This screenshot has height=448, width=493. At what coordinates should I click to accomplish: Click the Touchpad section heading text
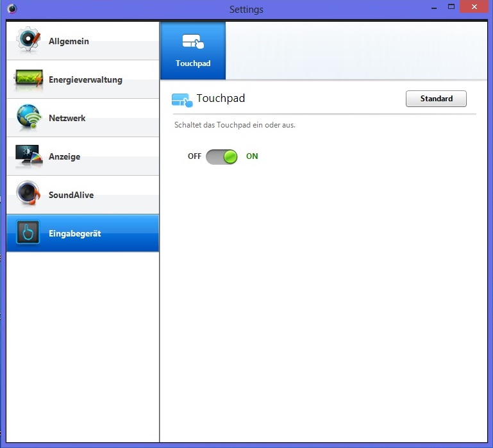click(221, 98)
